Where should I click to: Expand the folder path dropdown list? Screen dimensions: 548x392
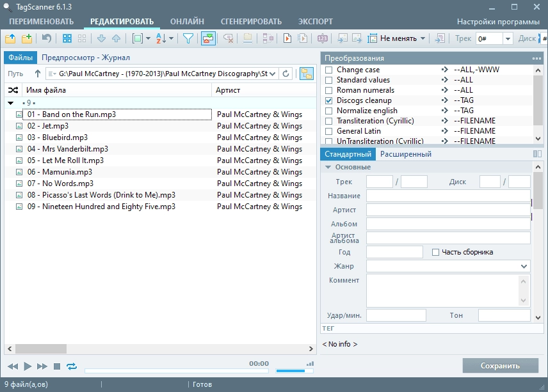[x=273, y=74]
